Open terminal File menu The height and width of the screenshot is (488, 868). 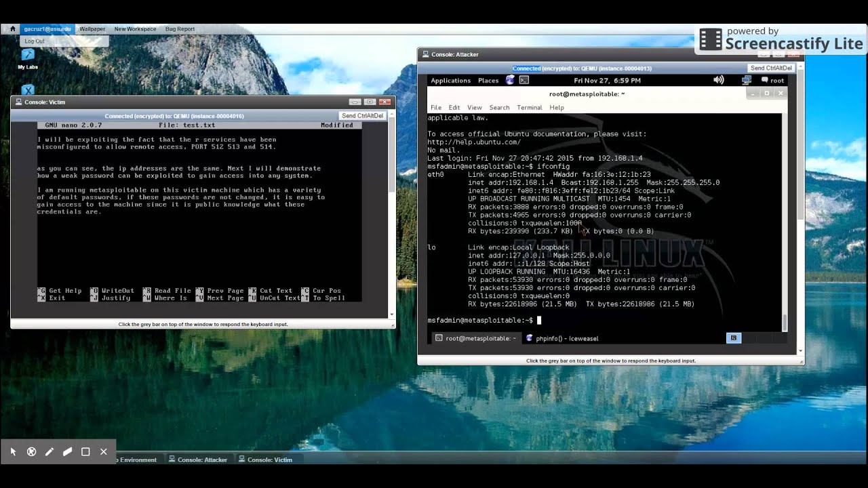[x=436, y=108]
